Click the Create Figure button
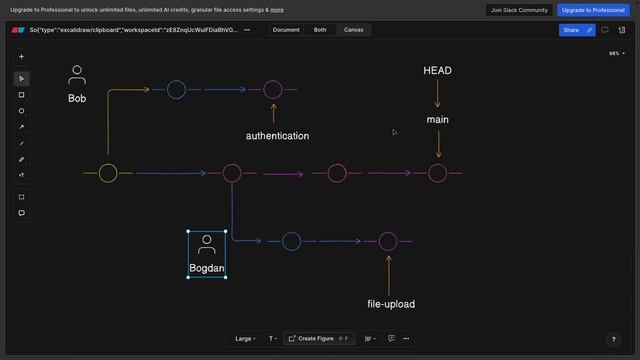This screenshot has width=640, height=360. click(x=319, y=338)
